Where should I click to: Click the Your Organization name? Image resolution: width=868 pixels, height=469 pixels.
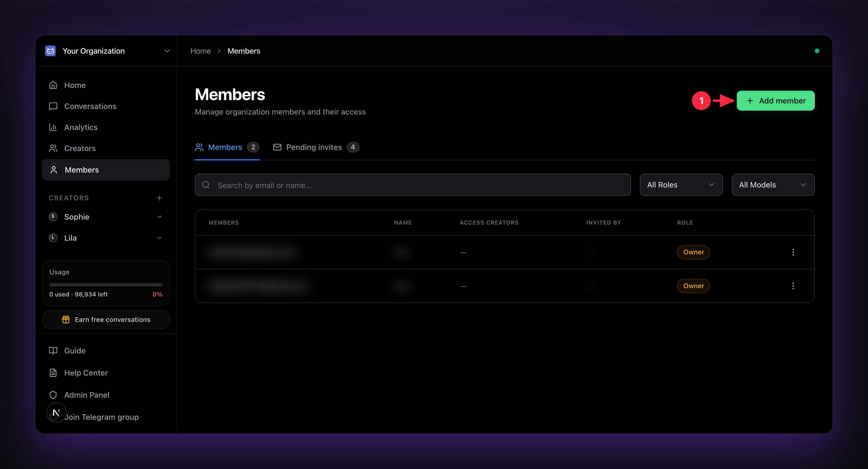coord(94,51)
